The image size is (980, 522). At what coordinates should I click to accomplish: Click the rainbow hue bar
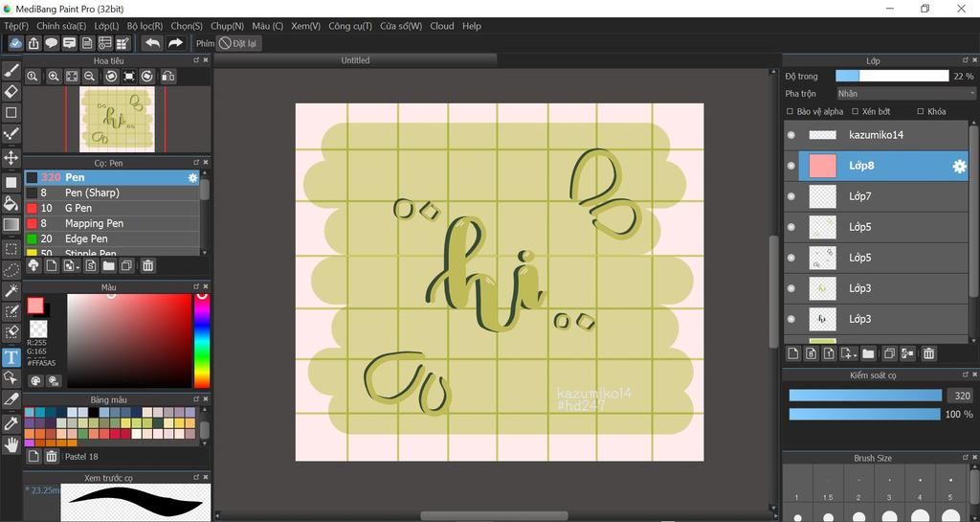(201, 341)
